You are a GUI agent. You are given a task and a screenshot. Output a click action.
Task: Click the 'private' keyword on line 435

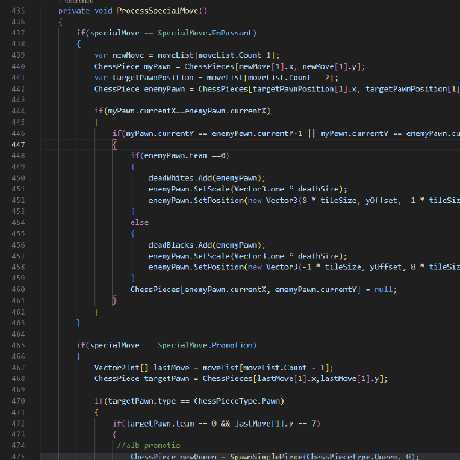[x=74, y=11]
